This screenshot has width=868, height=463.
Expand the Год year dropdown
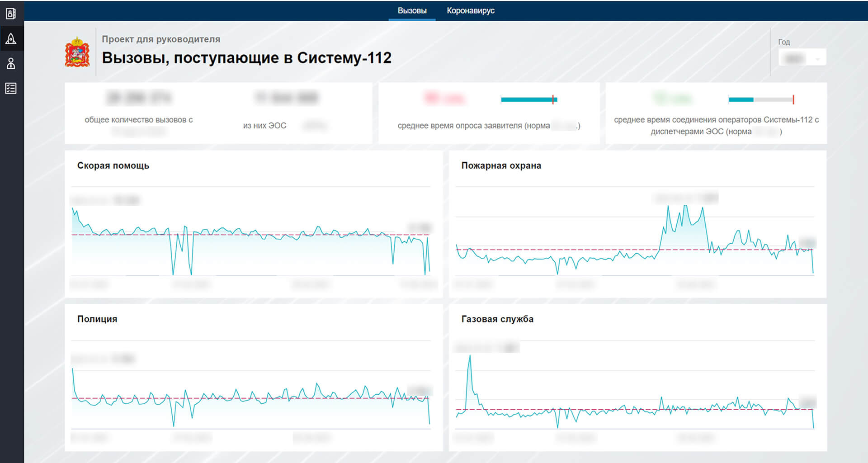pyautogui.click(x=802, y=58)
